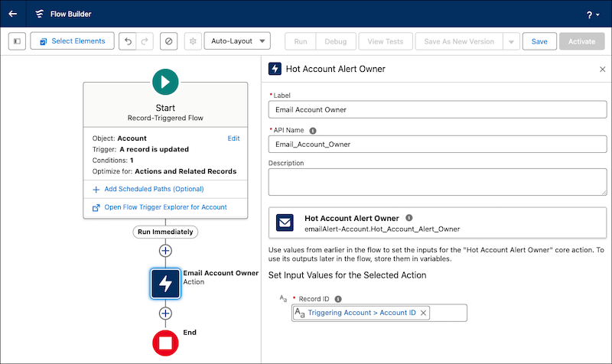Click the email alert envelope icon

coord(285,223)
